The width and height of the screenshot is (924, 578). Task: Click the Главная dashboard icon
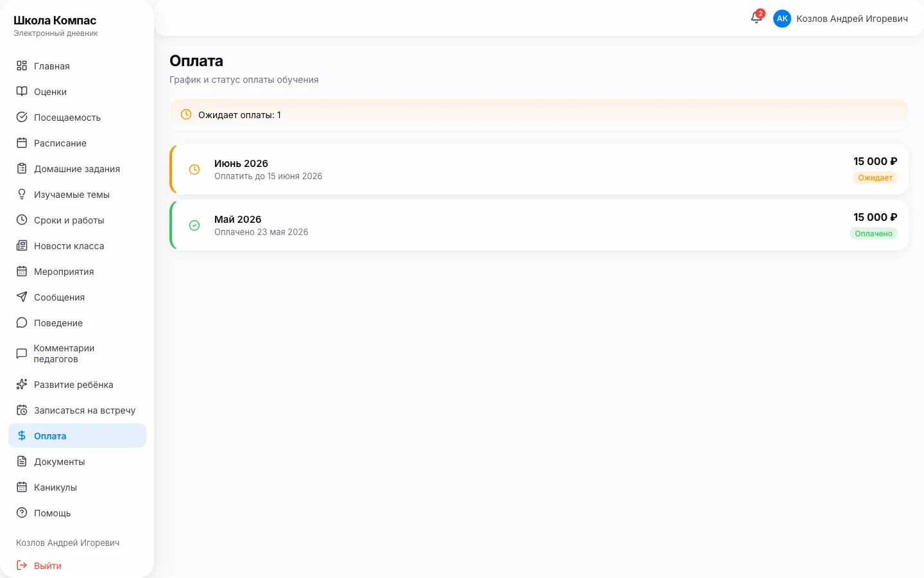point(22,66)
